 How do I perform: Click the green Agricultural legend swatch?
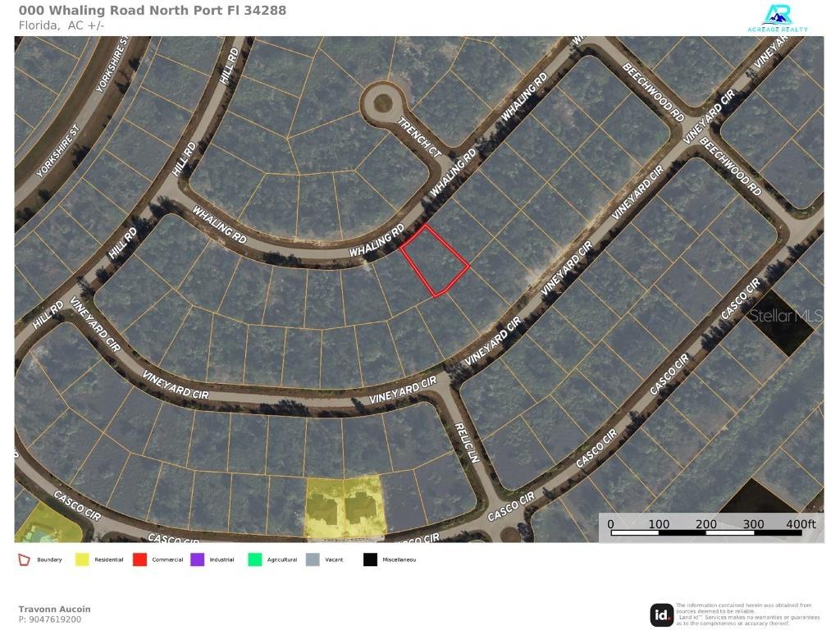(x=254, y=559)
